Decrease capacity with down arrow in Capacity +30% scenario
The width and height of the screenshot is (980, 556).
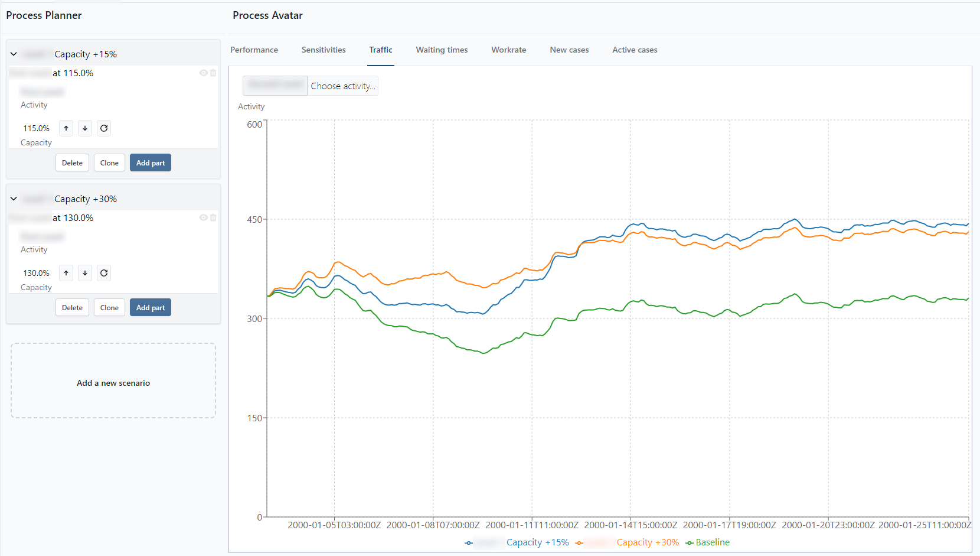coord(85,273)
